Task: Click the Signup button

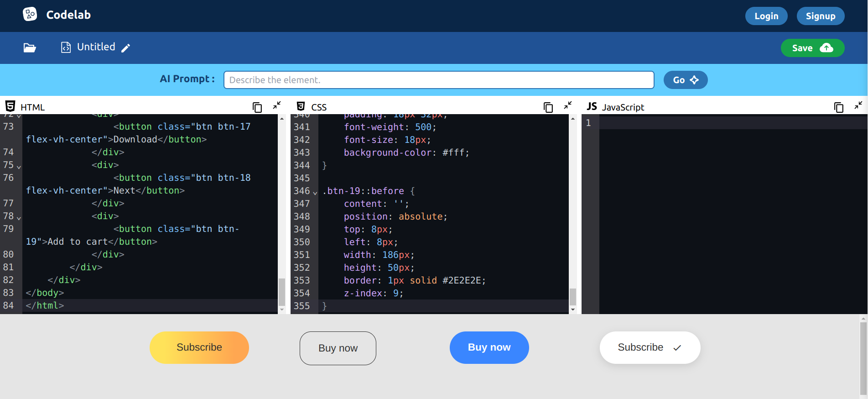Action: click(x=821, y=16)
